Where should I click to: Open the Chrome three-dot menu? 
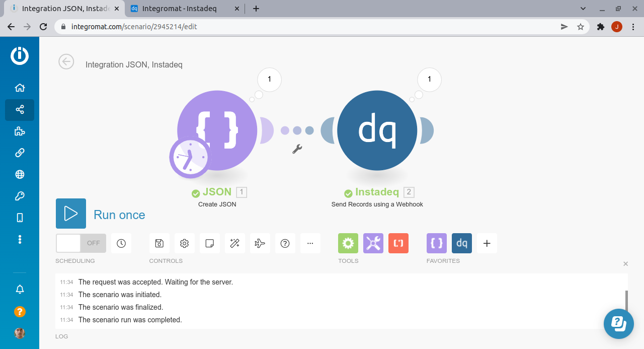[633, 27]
